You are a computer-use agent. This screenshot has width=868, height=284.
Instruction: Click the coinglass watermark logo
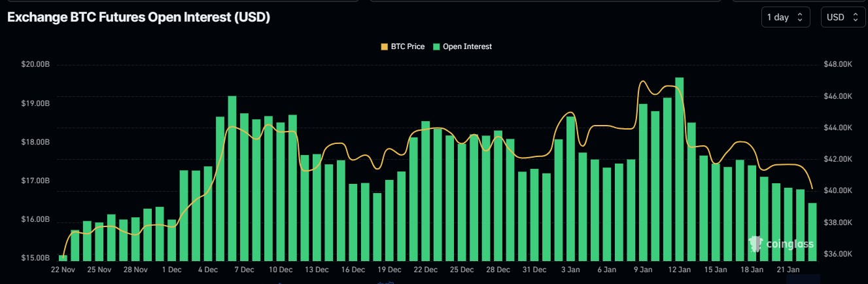[780, 244]
